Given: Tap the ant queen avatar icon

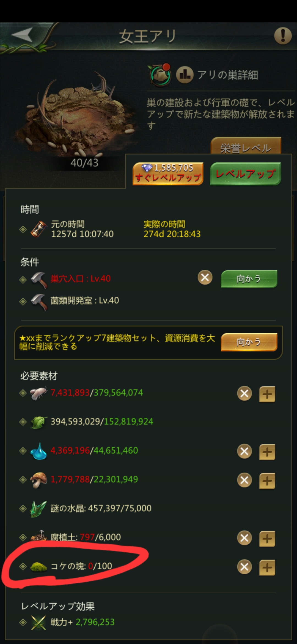Looking at the screenshot, I should (160, 74).
